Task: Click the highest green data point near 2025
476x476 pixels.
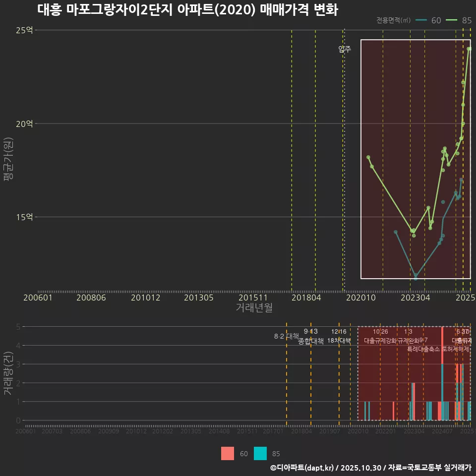Action: (469, 49)
